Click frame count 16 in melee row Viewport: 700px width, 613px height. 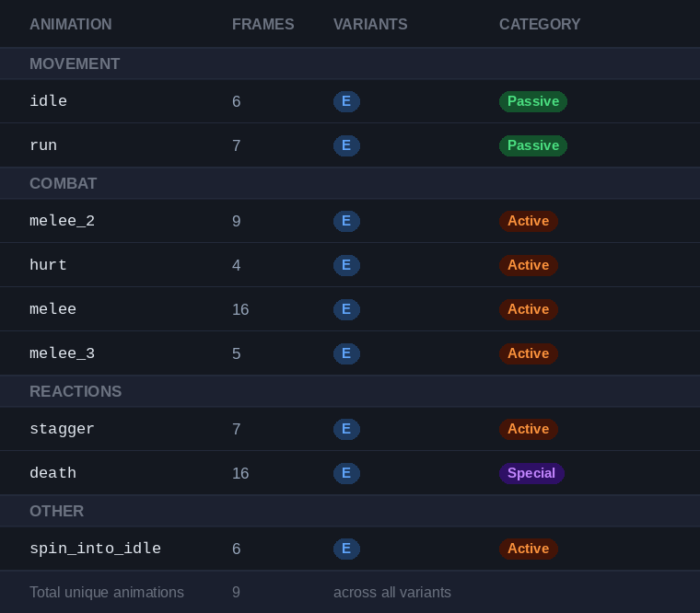[x=240, y=309]
